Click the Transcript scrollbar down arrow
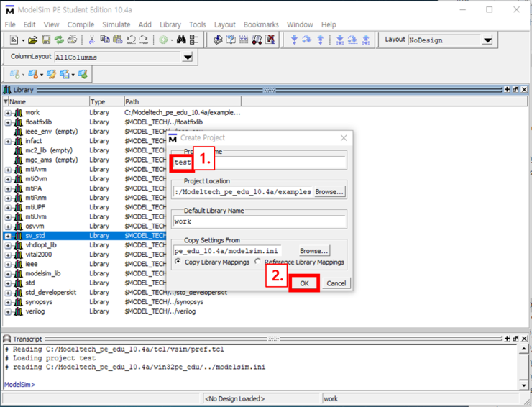532x407 pixels. pos(524,385)
